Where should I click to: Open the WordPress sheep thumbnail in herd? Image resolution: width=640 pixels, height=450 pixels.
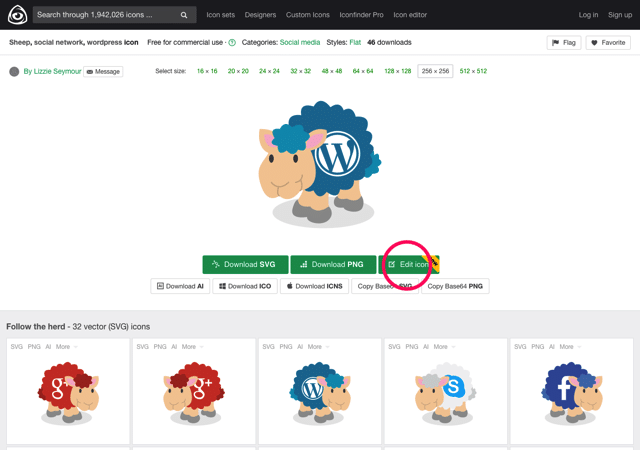point(320,392)
